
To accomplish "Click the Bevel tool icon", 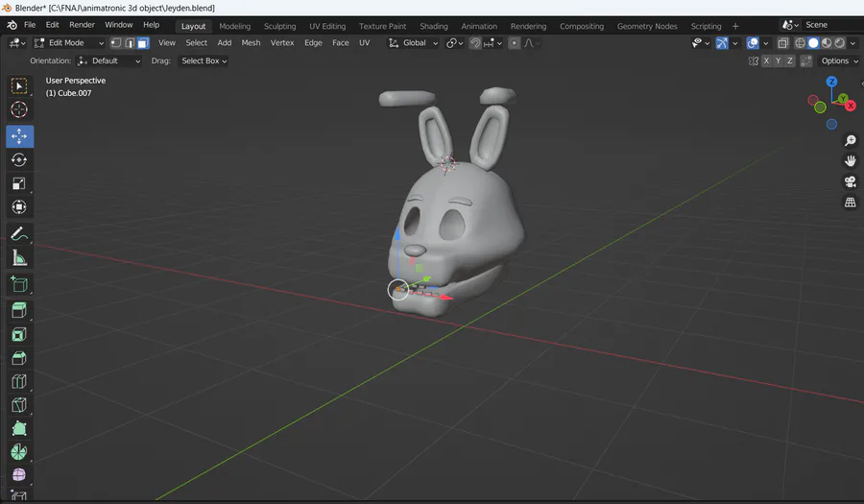I will (19, 358).
